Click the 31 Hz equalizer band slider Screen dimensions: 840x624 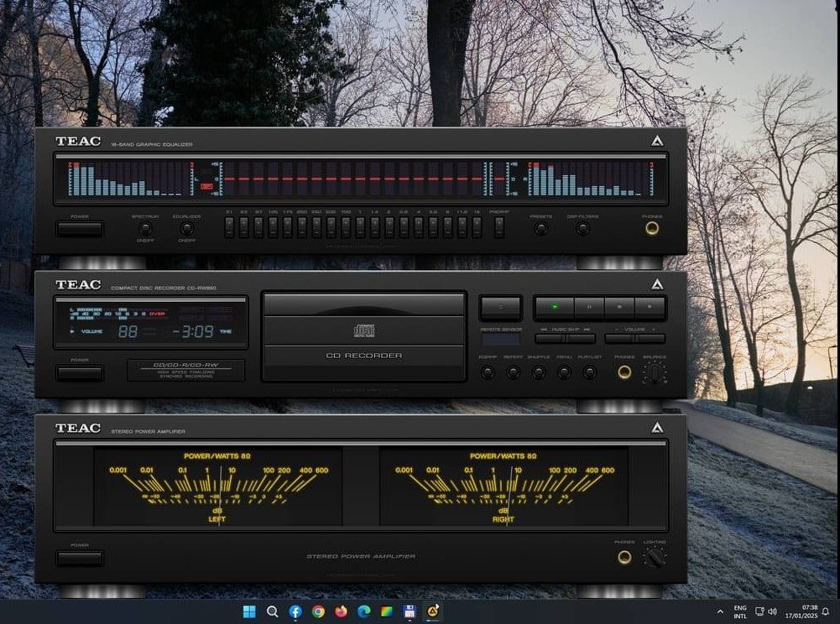pyautogui.click(x=229, y=227)
